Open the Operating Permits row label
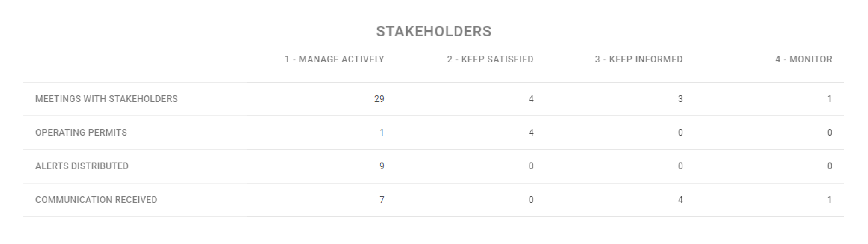 pyautogui.click(x=81, y=132)
